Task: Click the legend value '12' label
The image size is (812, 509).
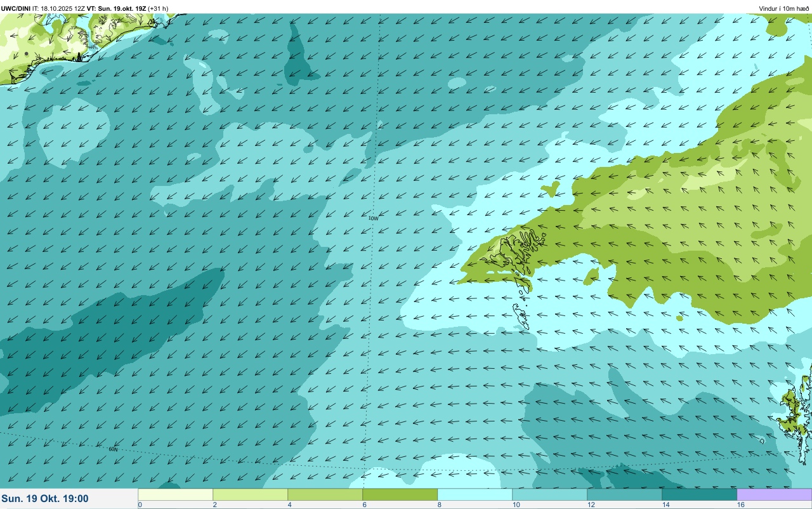Action: (x=591, y=505)
